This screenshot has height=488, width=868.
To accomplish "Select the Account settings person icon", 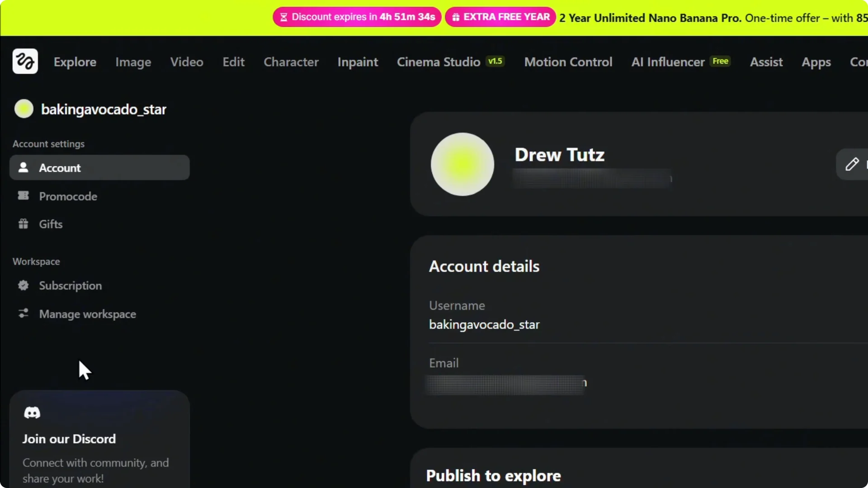I will [23, 168].
